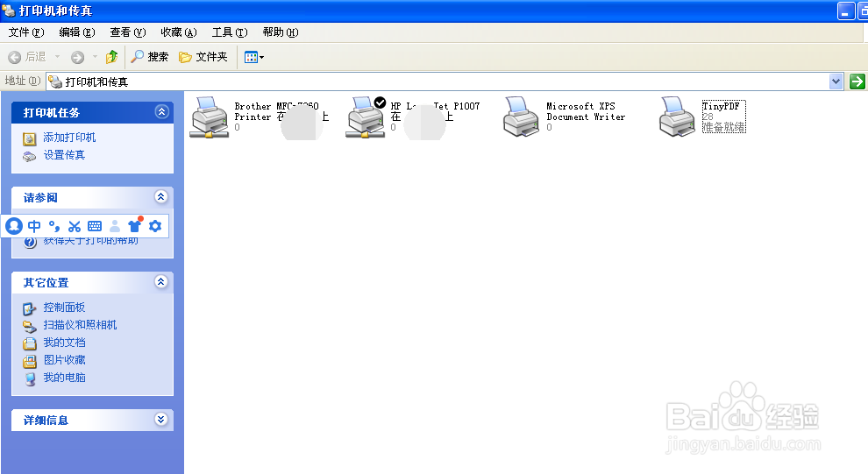Screen dimensions: 868x474
Task: Click the scissors screenshot tool icon
Action: click(x=75, y=226)
